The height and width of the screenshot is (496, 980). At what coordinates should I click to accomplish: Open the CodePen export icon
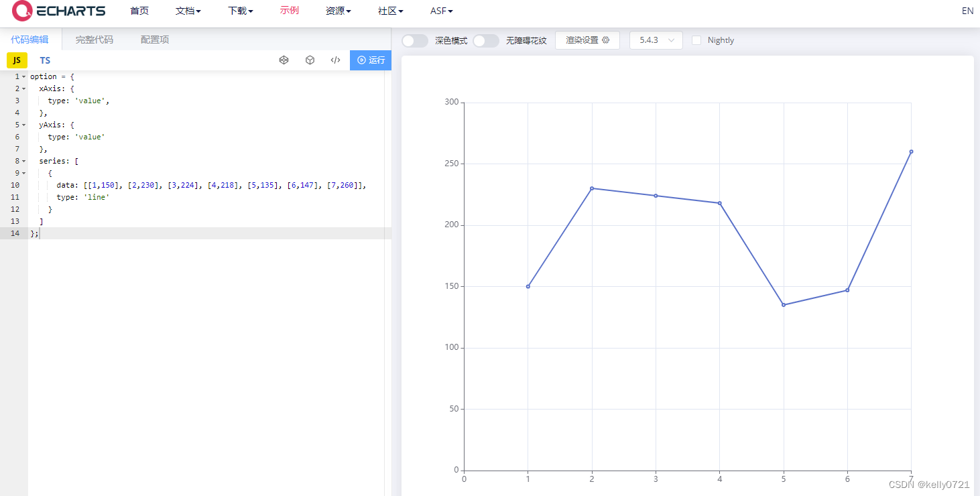pyautogui.click(x=284, y=60)
